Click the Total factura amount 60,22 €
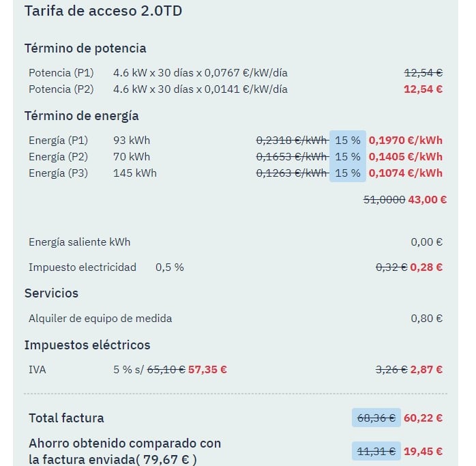The width and height of the screenshot is (476, 466). pos(423,418)
